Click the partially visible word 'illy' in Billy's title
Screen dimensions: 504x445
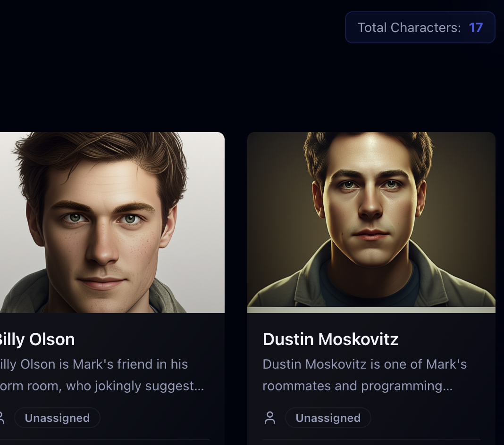tap(12, 339)
